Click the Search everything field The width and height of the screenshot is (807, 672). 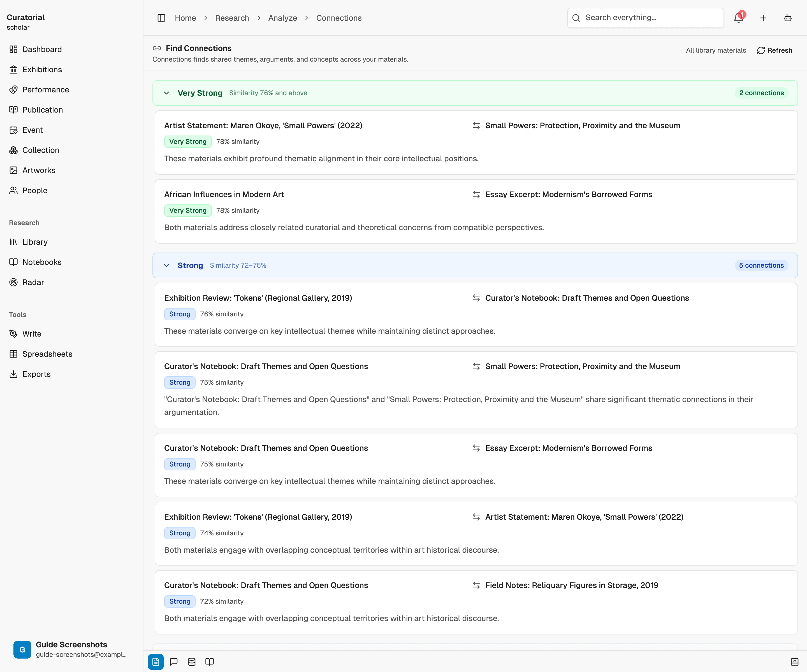coord(645,18)
